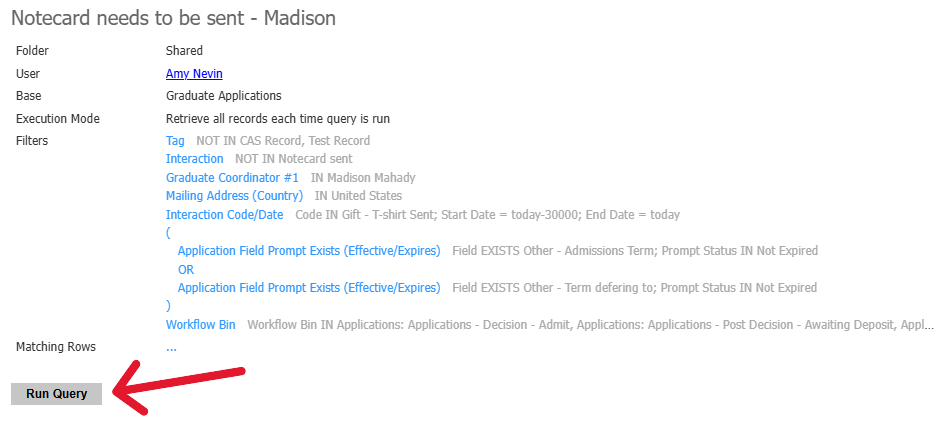Click the OR operator between filters

coord(186,270)
